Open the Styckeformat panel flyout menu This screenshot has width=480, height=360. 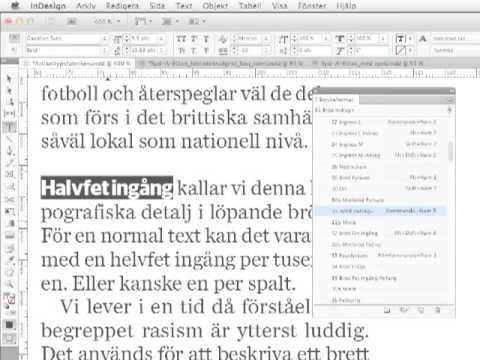point(450,100)
